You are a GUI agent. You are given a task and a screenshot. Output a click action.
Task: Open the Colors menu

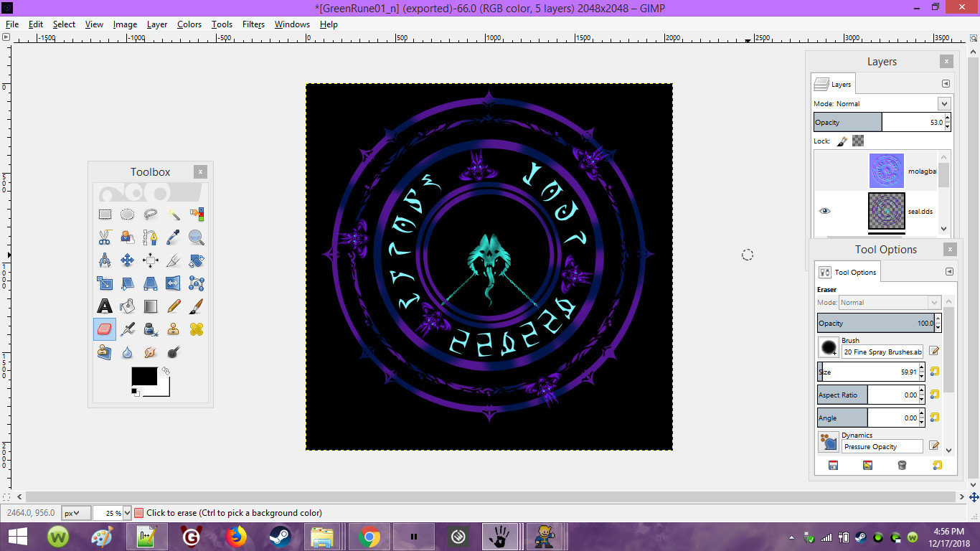(189, 24)
